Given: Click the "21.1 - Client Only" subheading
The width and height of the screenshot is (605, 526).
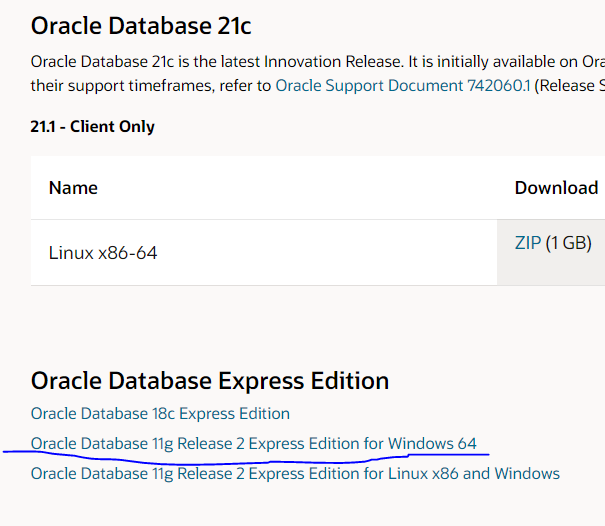Looking at the screenshot, I should tap(93, 127).
